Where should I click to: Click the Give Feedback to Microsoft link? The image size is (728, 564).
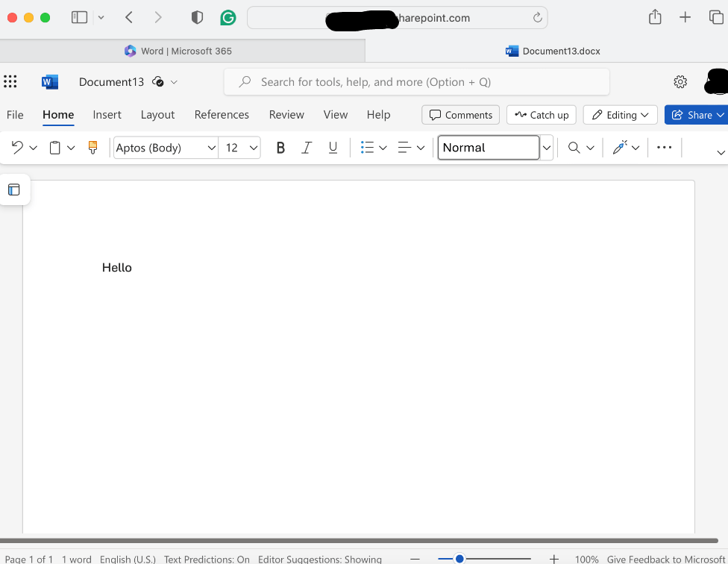point(666,560)
